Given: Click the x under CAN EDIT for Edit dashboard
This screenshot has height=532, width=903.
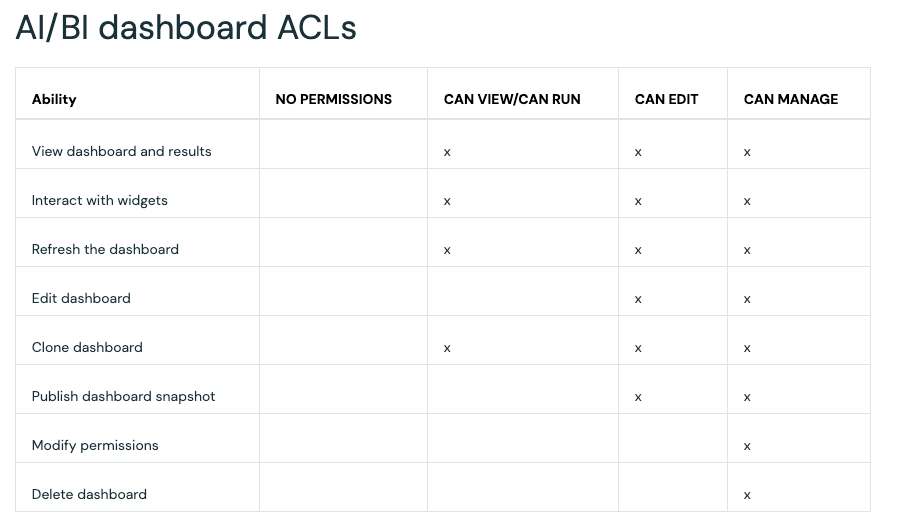Looking at the screenshot, I should (638, 300).
